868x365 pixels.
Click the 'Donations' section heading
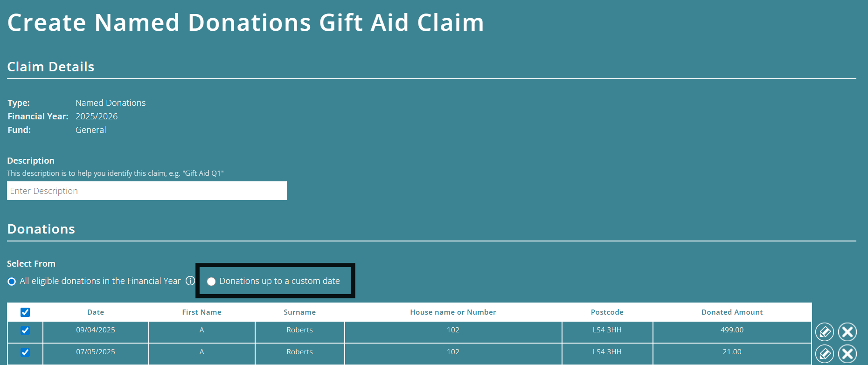point(41,229)
